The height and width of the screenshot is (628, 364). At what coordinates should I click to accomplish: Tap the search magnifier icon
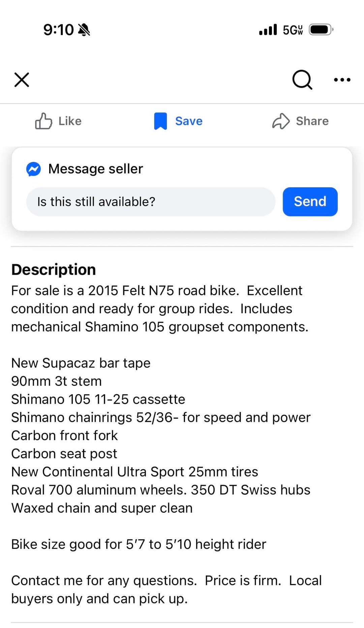tap(302, 80)
